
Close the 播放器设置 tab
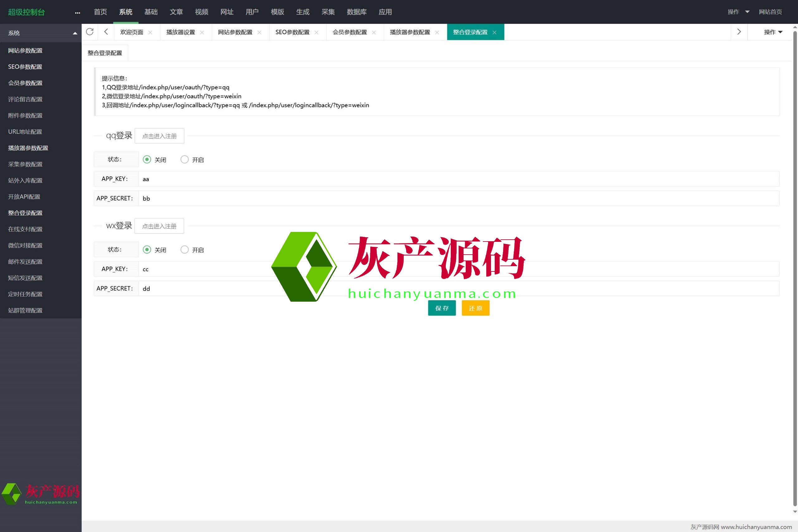[x=202, y=33]
